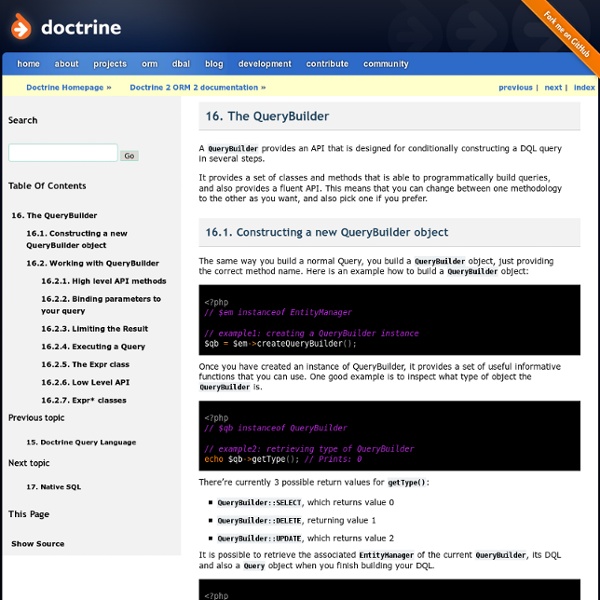Open the contribute navigation item
The height and width of the screenshot is (600, 600).
click(x=327, y=64)
